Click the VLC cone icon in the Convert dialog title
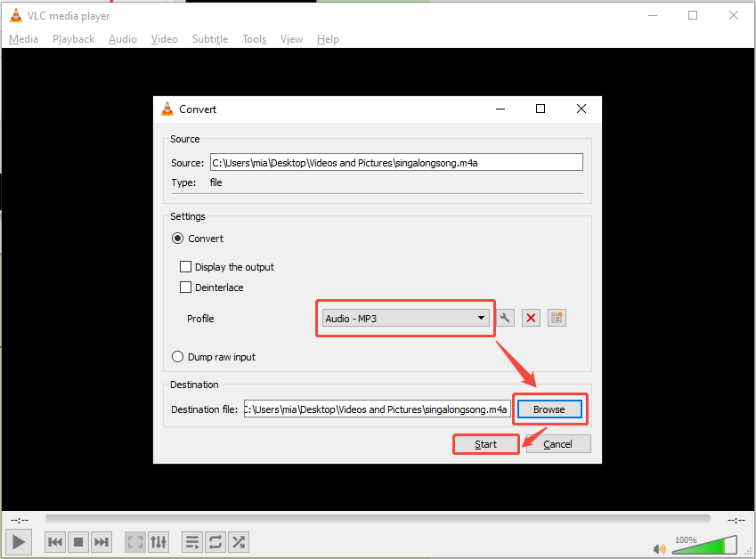This screenshot has width=756, height=559. tap(167, 109)
